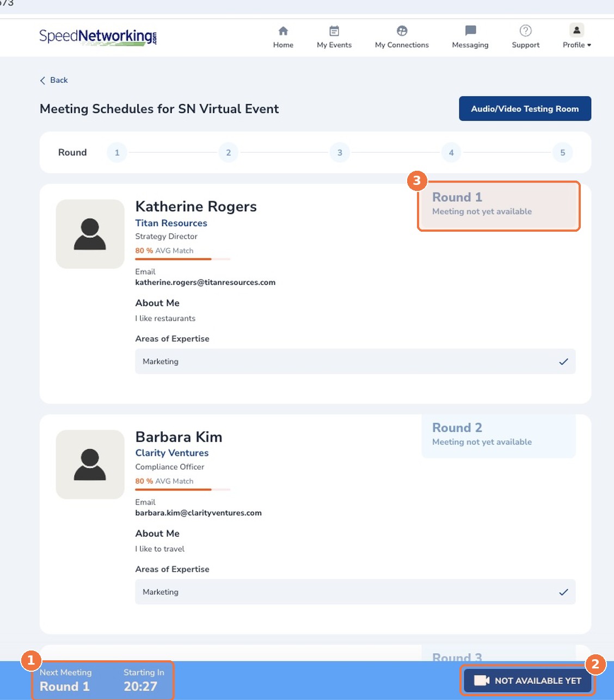Click Katherine Rogers' 80% match progress bar
This screenshot has width=614, height=700.
pos(182,259)
